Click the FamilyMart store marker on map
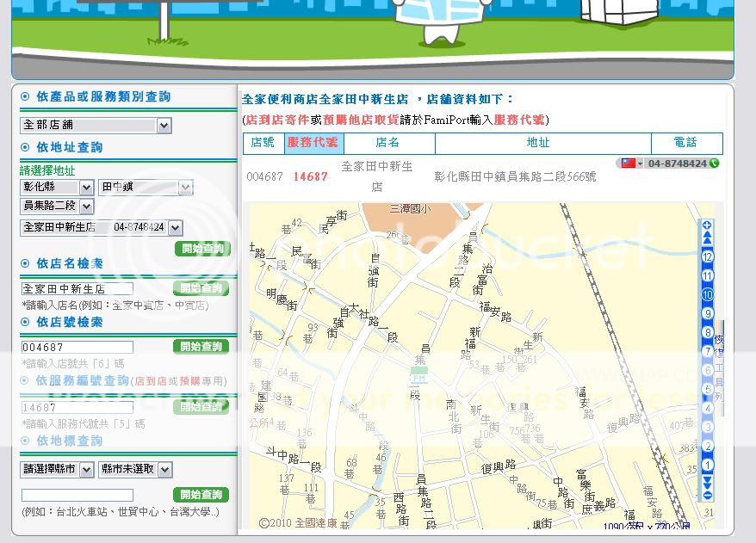The height and width of the screenshot is (543, 756). 418,377
